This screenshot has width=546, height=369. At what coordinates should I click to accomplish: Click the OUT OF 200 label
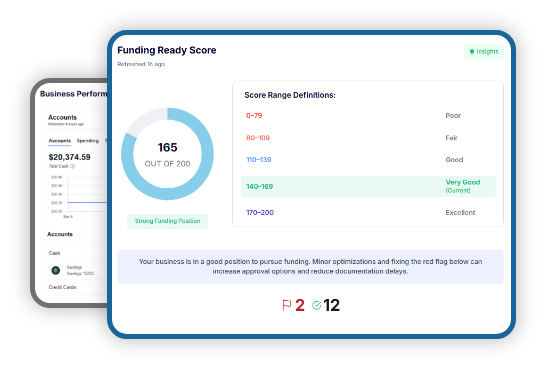(167, 164)
